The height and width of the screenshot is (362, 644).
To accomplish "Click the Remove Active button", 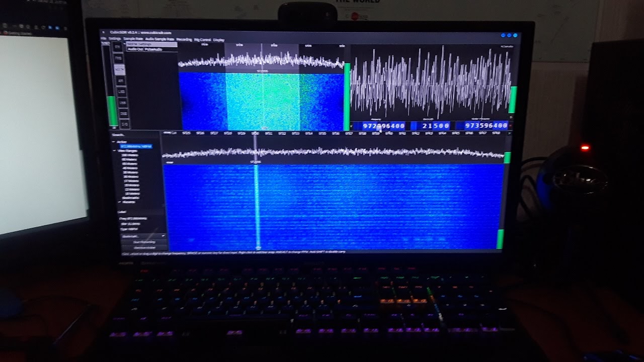I will (144, 247).
